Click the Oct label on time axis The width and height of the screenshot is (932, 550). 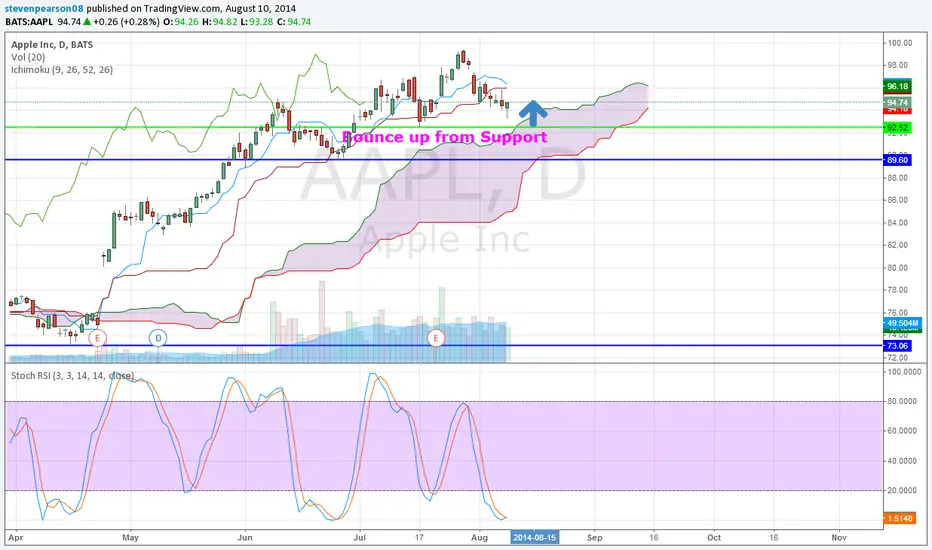point(714,538)
